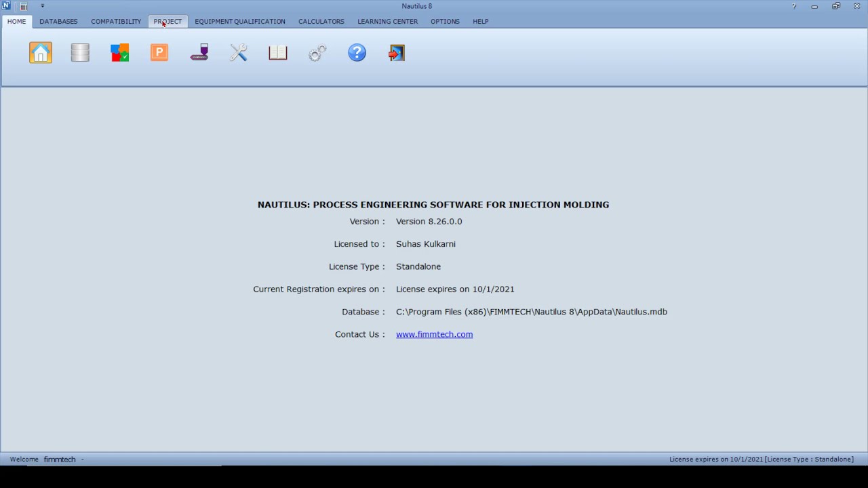Open the OPTIONS tab
Screen dimensions: 868x488
pyautogui.click(x=445, y=21)
